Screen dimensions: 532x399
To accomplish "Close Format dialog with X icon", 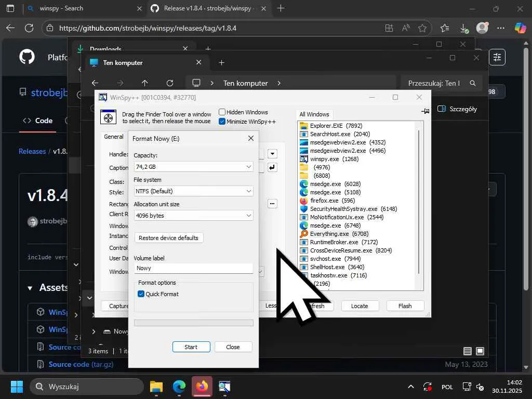I will pyautogui.click(x=251, y=138).
